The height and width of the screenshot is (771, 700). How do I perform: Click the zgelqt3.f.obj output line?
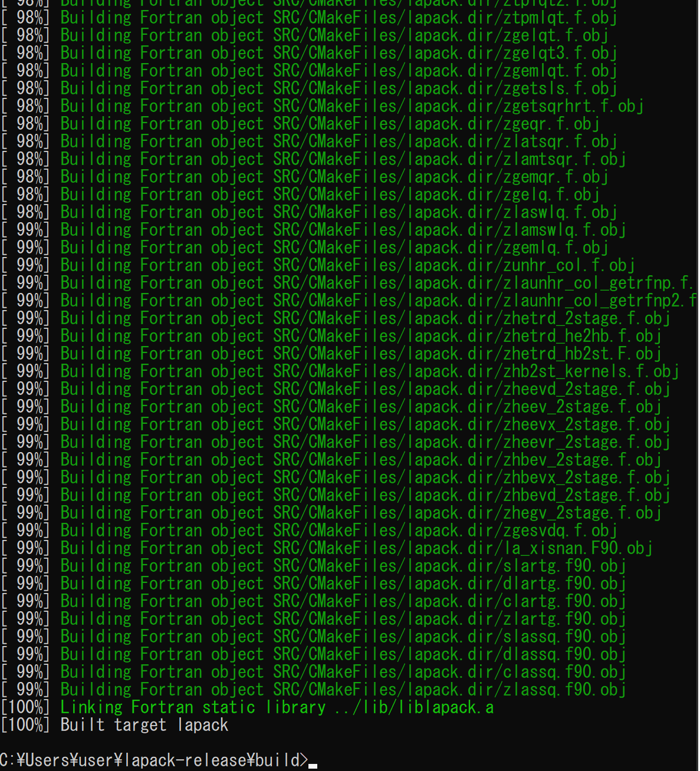pyautogui.click(x=309, y=53)
